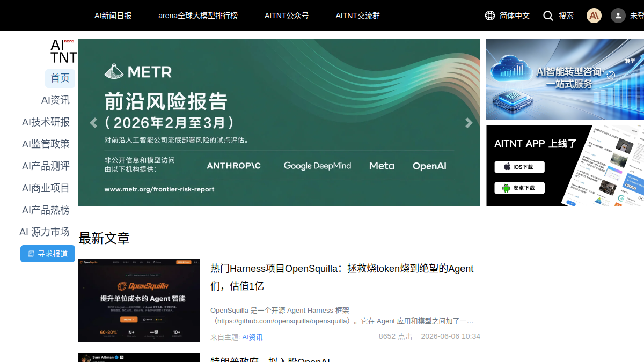Open the Sam Altman article thumbnail
644x362 pixels.
click(139, 357)
